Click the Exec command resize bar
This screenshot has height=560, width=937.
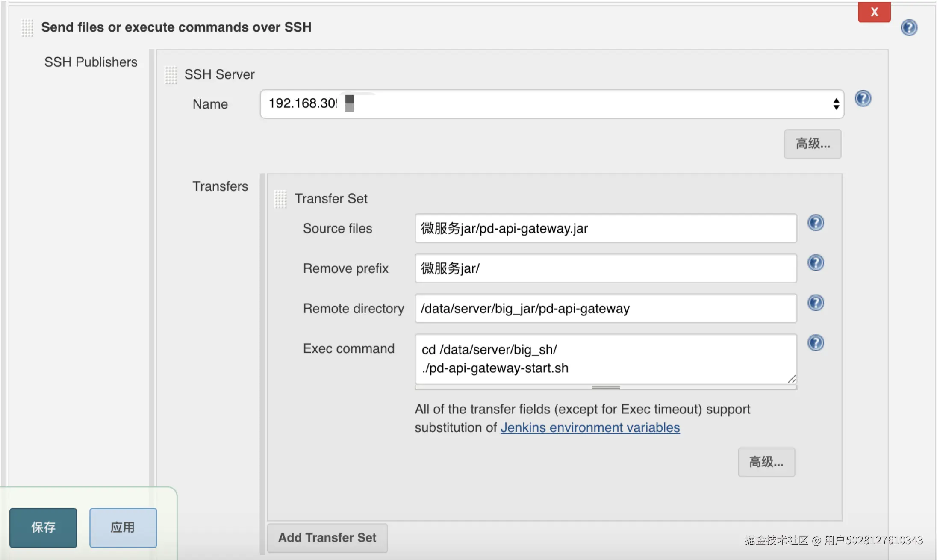pyautogui.click(x=605, y=387)
